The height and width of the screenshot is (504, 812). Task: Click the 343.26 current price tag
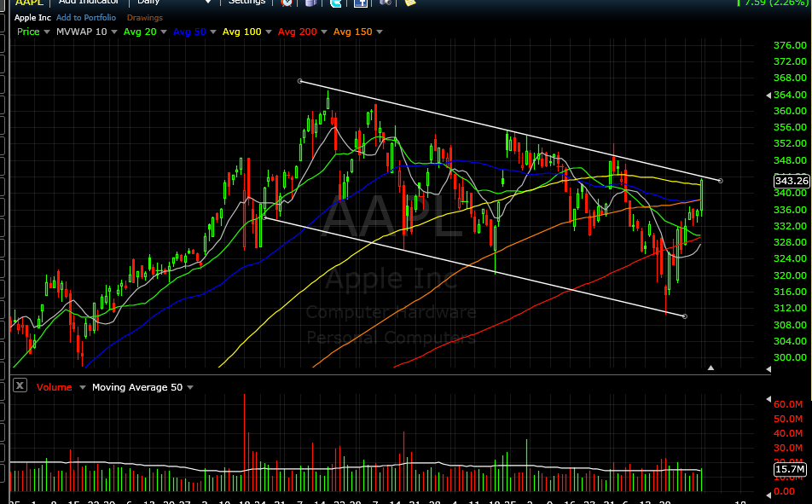click(792, 181)
